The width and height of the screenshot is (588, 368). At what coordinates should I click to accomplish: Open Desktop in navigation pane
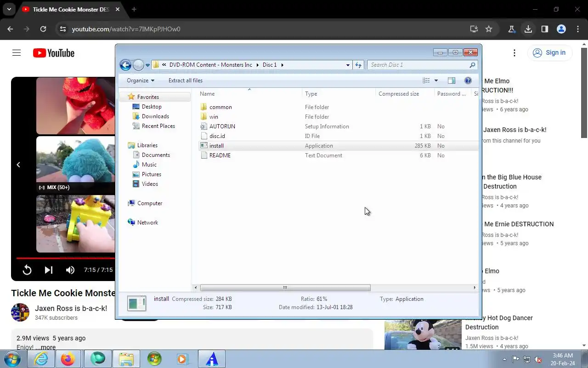pyautogui.click(x=152, y=107)
